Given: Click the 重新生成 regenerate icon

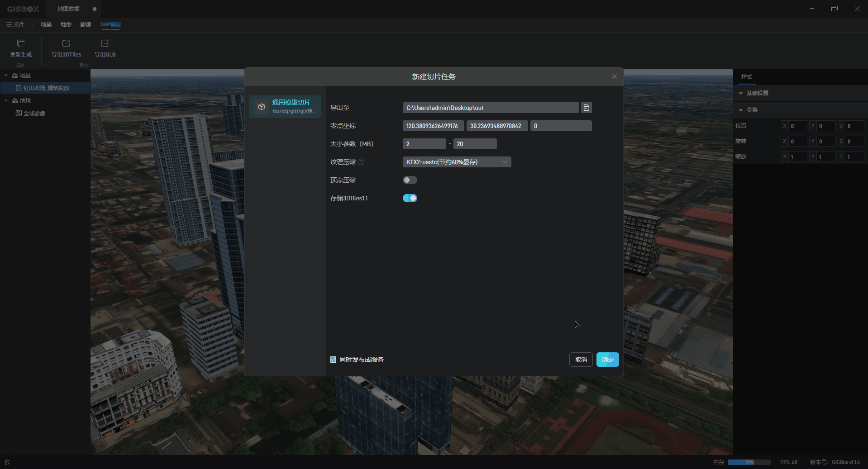Looking at the screenshot, I should (21, 43).
